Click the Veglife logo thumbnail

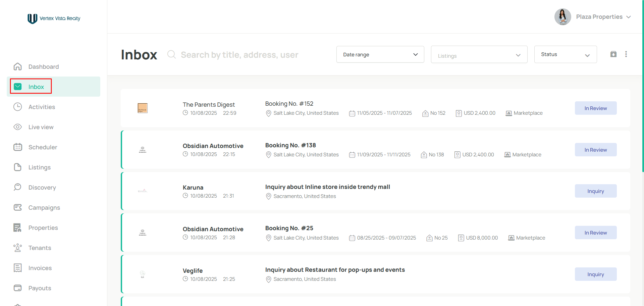point(143,274)
